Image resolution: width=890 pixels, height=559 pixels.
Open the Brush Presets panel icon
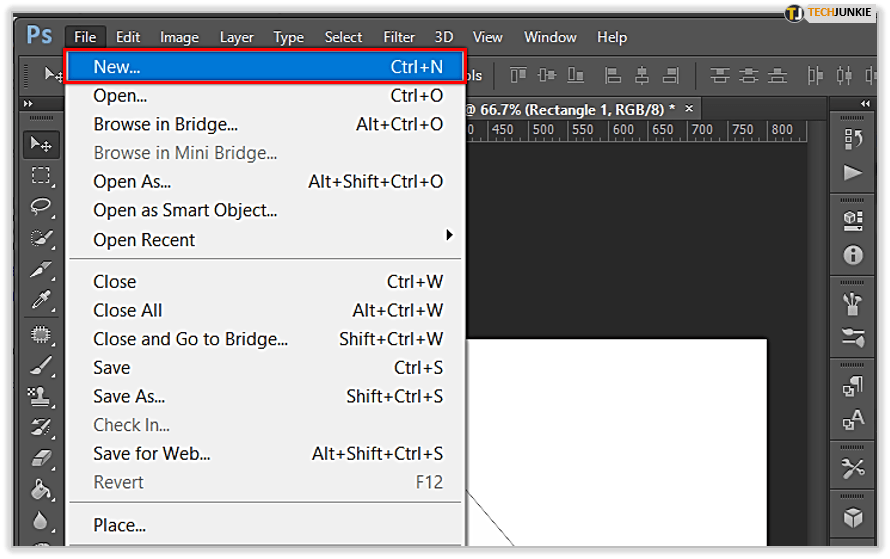pyautogui.click(x=853, y=337)
